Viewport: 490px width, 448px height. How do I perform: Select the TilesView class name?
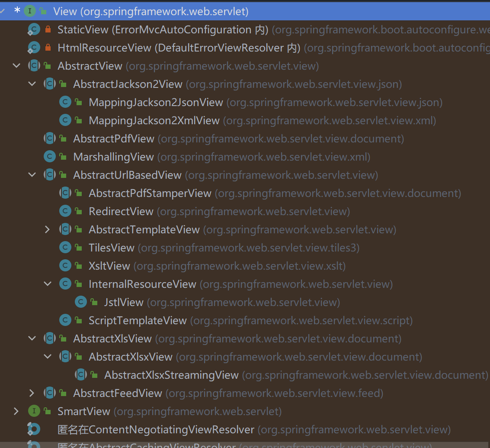pos(112,248)
